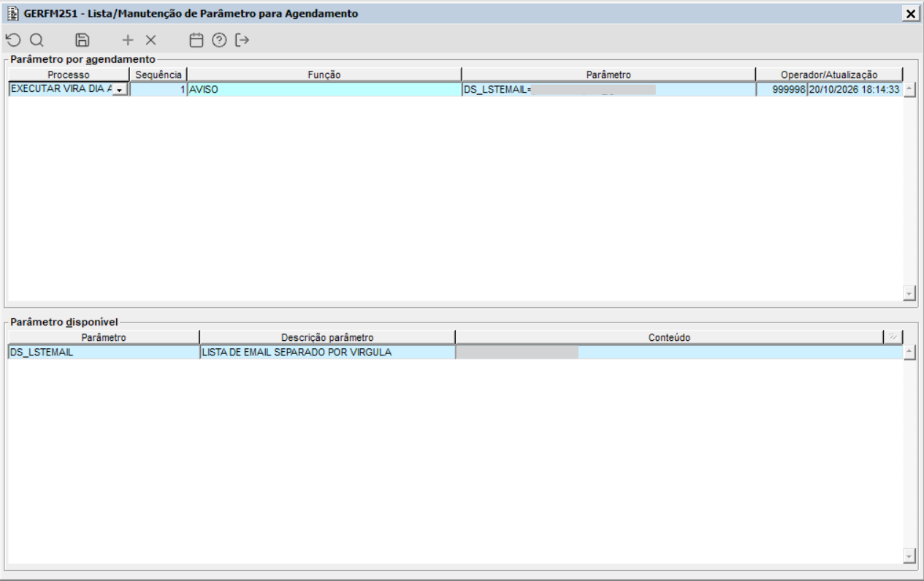Click the lower grid scrollbar up arrow

tap(909, 352)
